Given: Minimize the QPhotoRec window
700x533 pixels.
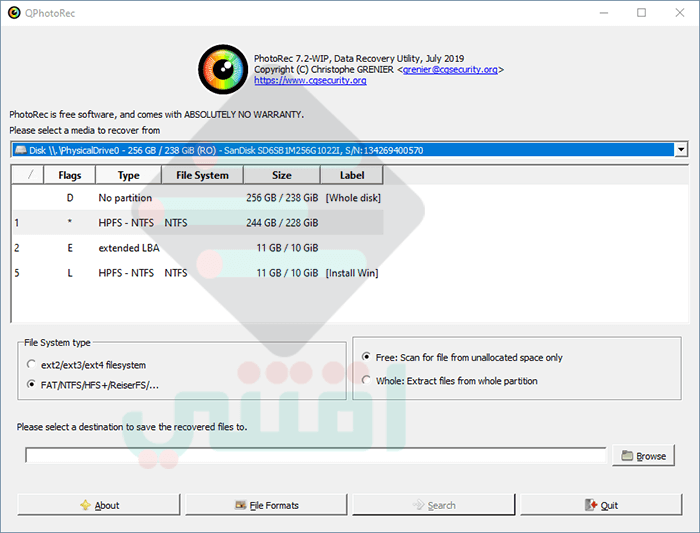Looking at the screenshot, I should [x=604, y=12].
